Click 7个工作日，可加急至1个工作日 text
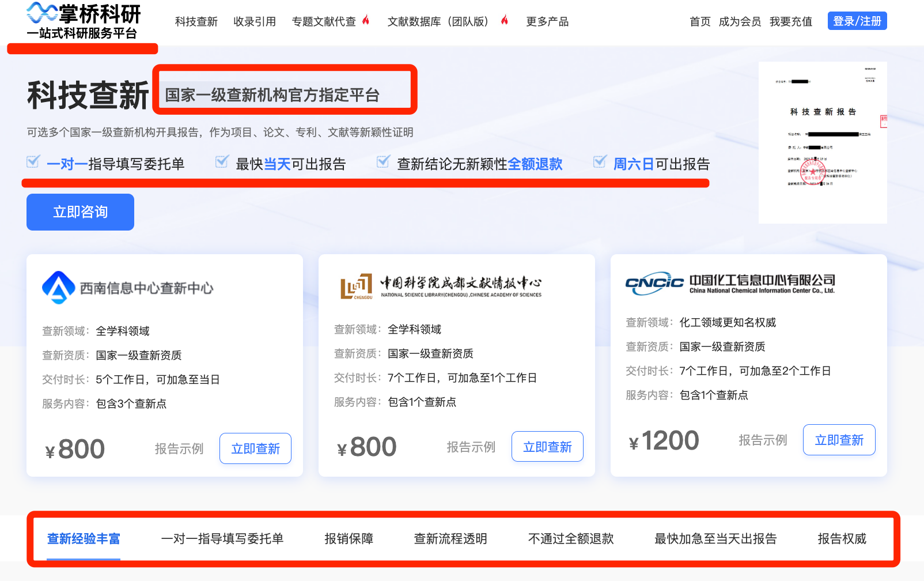Screen dimensions: 924x581 [463, 378]
